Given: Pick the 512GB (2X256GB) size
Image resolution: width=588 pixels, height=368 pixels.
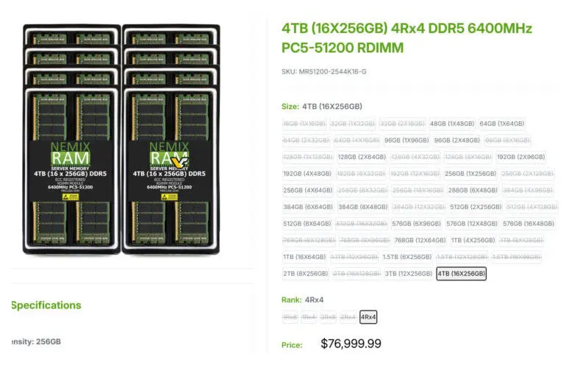Looking at the screenshot, I should click(476, 207).
